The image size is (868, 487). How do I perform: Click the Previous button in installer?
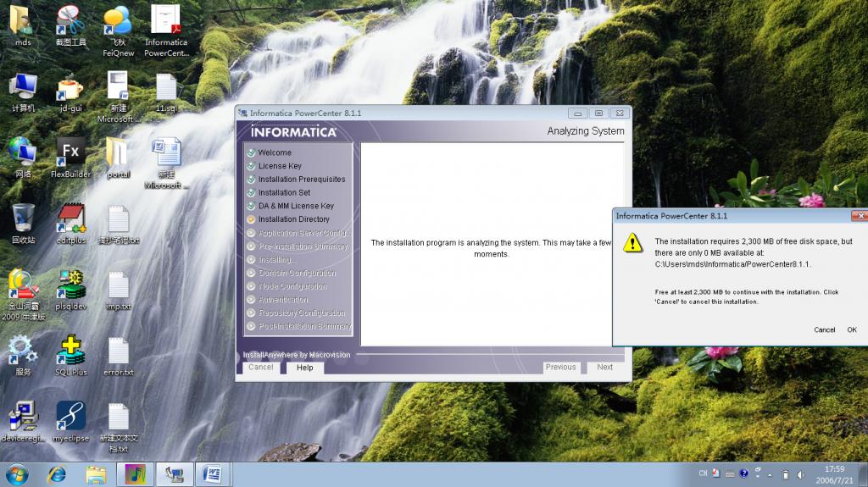point(561,367)
